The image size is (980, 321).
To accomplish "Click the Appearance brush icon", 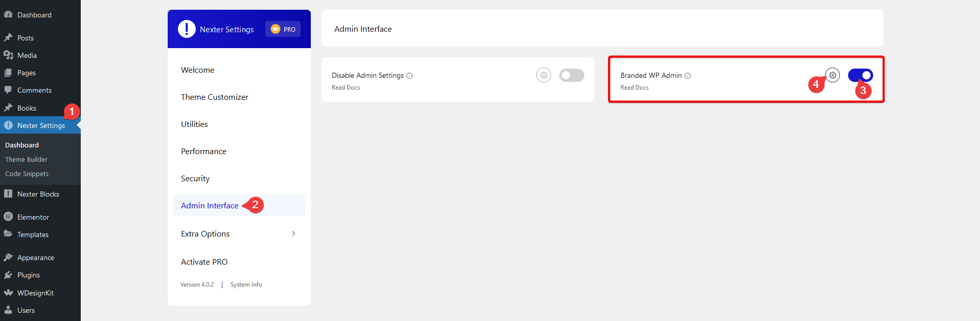I will (8, 257).
